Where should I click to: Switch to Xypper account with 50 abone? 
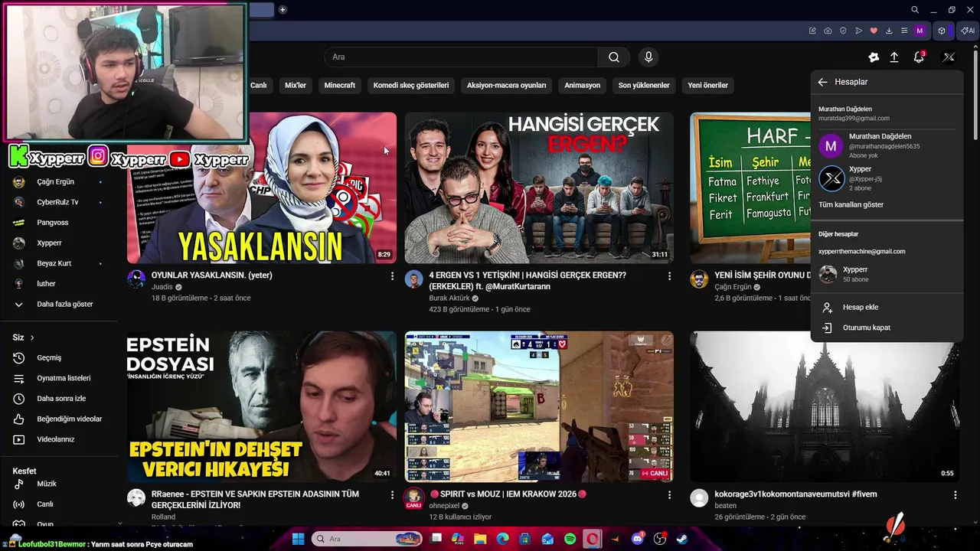coord(887,274)
